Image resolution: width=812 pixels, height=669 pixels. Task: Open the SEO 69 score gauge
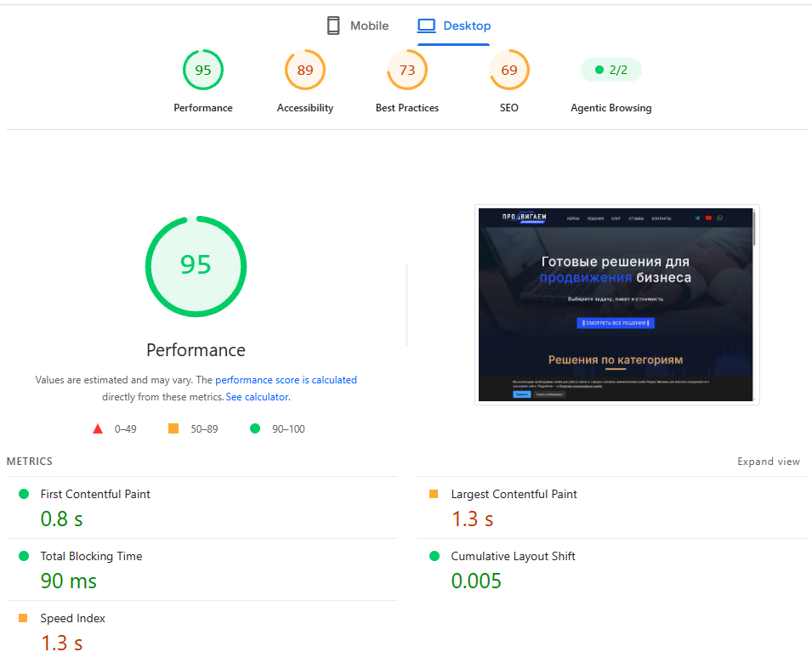point(509,70)
